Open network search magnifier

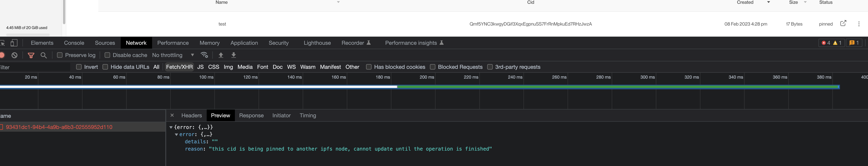coord(44,55)
